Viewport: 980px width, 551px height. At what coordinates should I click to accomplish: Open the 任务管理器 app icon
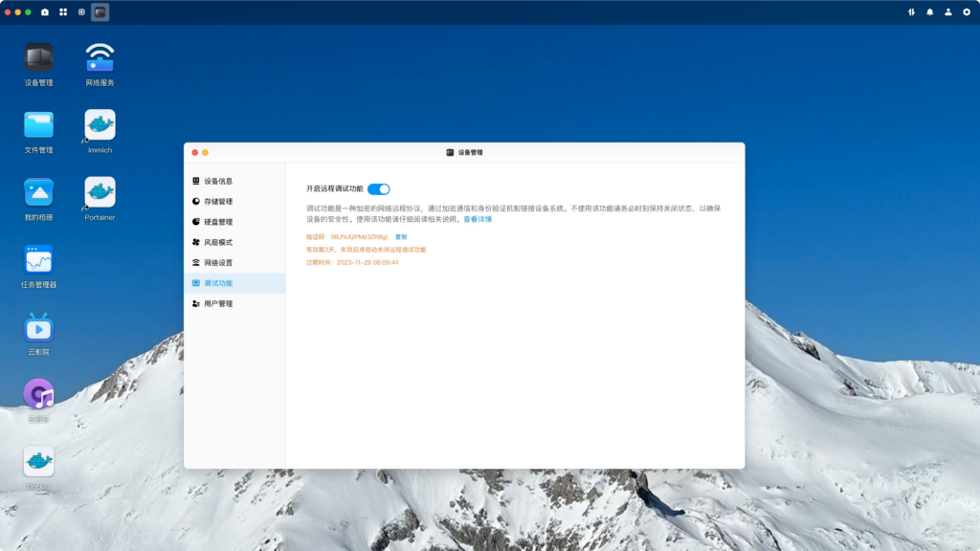38,259
